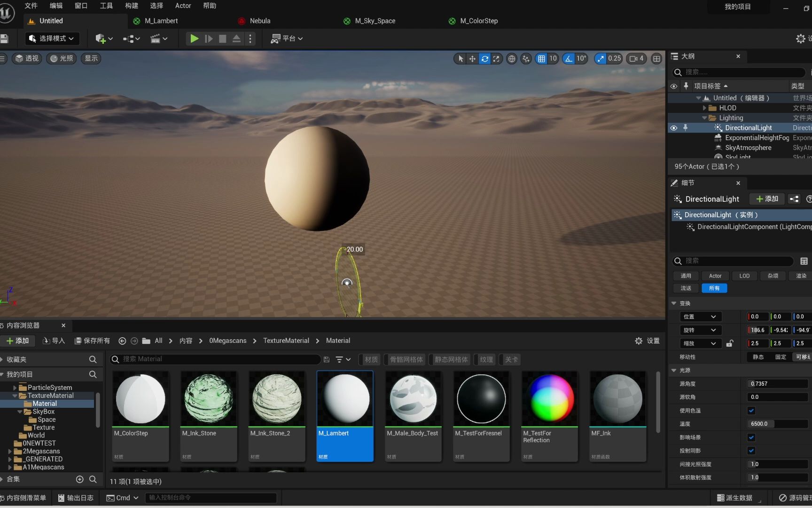Open the 工具 menu
Image resolution: width=812 pixels, height=508 pixels.
pyautogui.click(x=106, y=6)
